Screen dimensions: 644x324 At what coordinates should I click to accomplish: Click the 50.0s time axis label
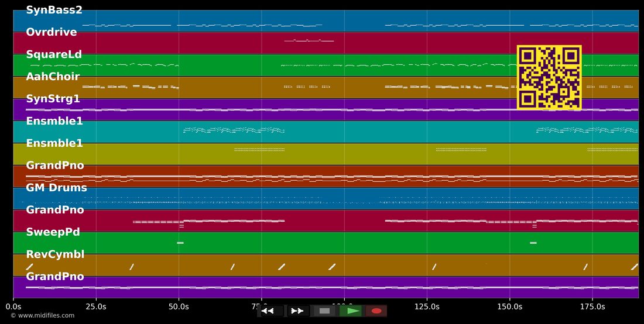179,307
